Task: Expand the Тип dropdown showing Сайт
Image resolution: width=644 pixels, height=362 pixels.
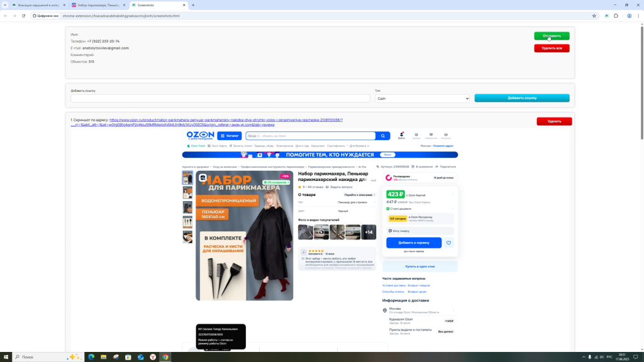Action: point(422,99)
